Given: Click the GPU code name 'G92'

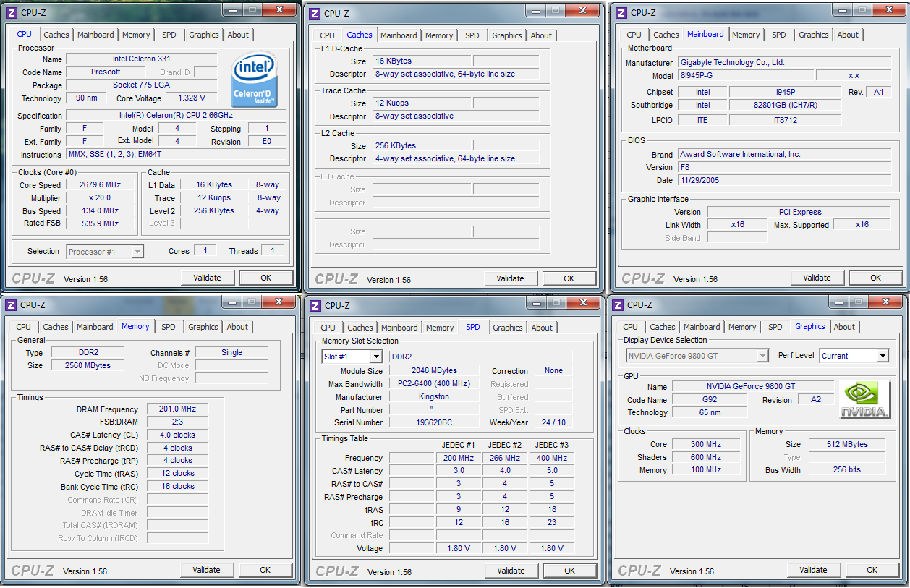Looking at the screenshot, I should click(709, 400).
